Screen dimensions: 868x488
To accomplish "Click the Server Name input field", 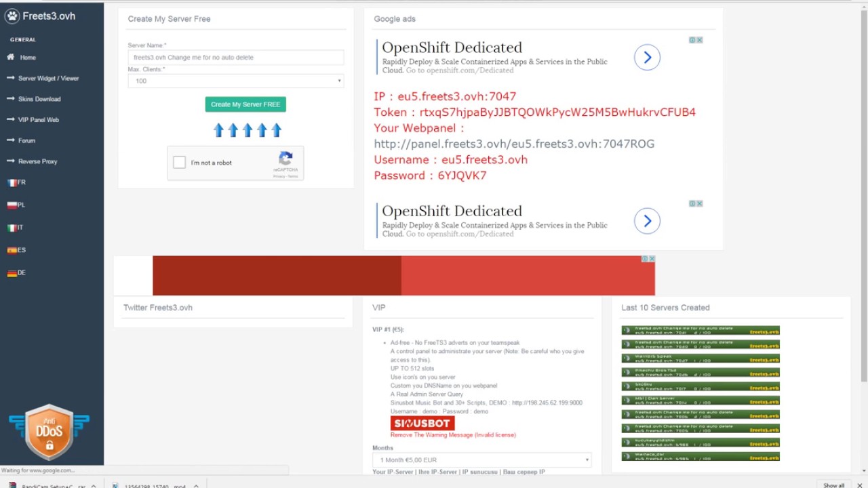I will [235, 58].
